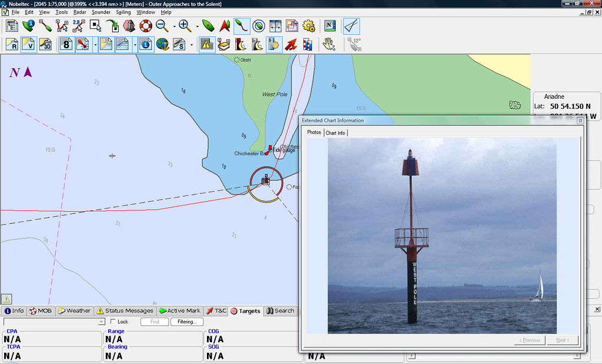Click the zoom in magnifier

(x=185, y=26)
